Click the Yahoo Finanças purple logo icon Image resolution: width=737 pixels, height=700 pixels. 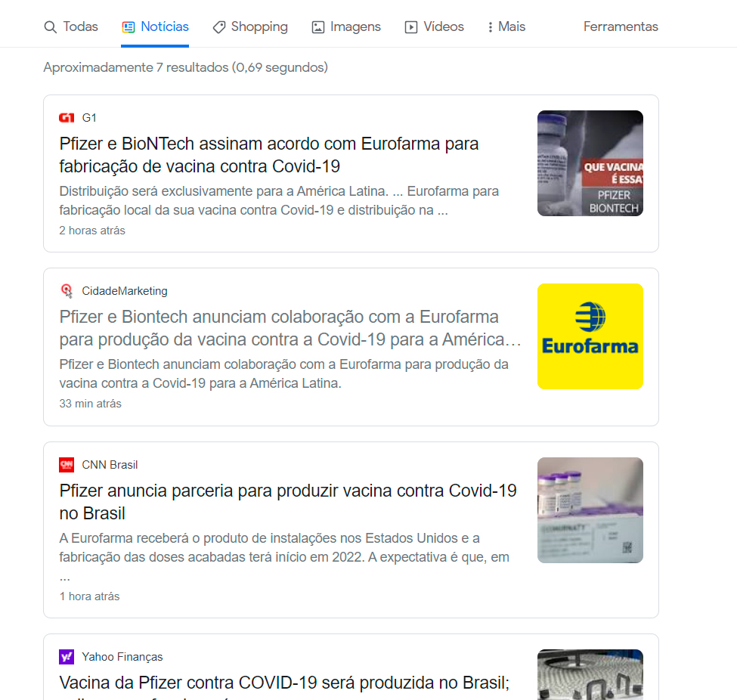67,657
